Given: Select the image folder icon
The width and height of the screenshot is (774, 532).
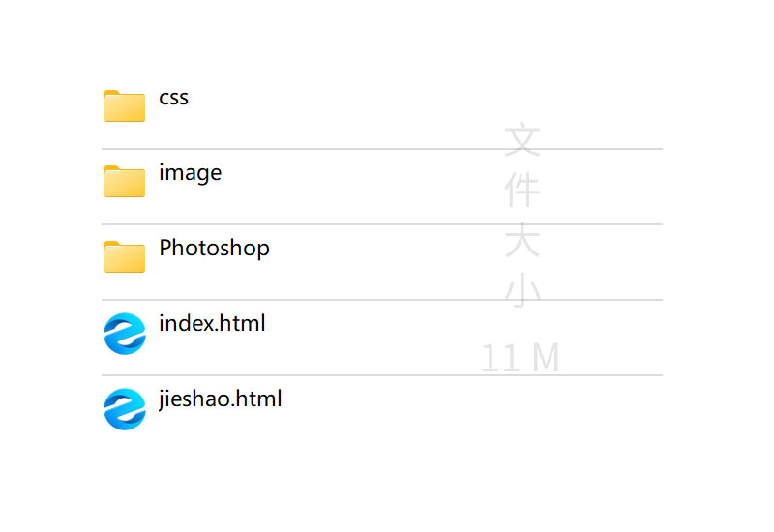Looking at the screenshot, I should [125, 181].
